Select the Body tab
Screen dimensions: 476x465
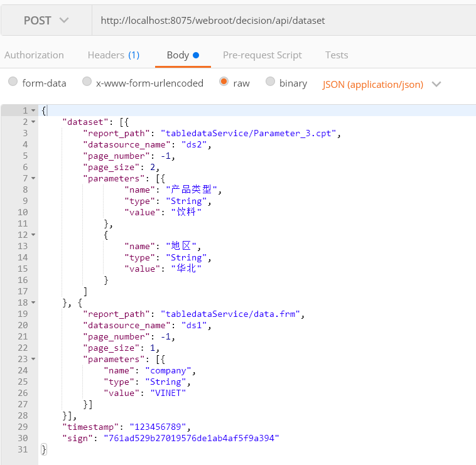click(x=183, y=55)
